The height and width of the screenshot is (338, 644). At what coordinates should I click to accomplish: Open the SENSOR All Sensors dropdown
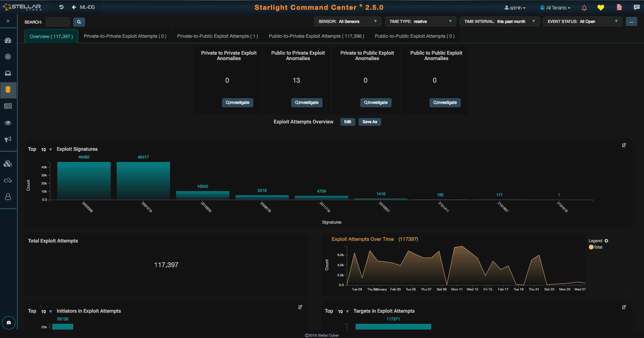[x=347, y=22]
